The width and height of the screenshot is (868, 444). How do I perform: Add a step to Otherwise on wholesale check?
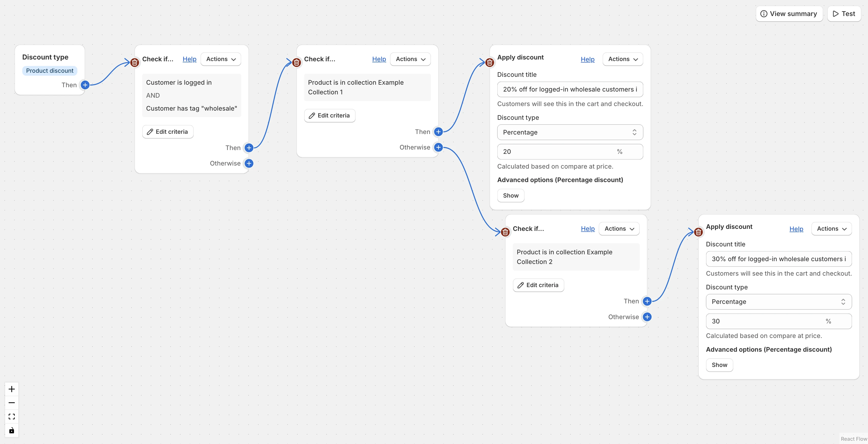point(249,163)
